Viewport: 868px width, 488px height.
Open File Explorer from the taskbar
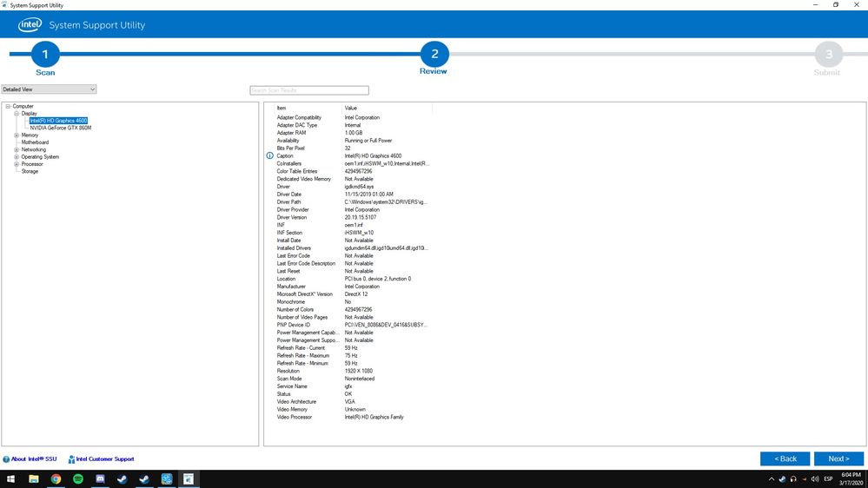pos(34,479)
